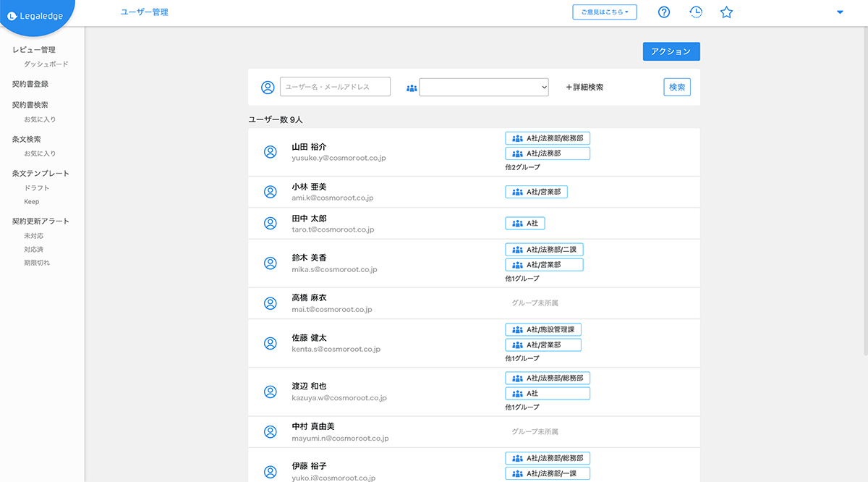Click A社/法務部/二課 tag for 鈴木 美香
The height and width of the screenshot is (482, 868).
point(544,249)
